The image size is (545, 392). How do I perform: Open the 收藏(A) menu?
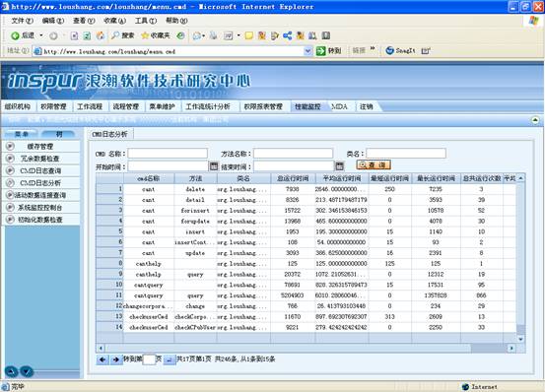click(x=114, y=21)
